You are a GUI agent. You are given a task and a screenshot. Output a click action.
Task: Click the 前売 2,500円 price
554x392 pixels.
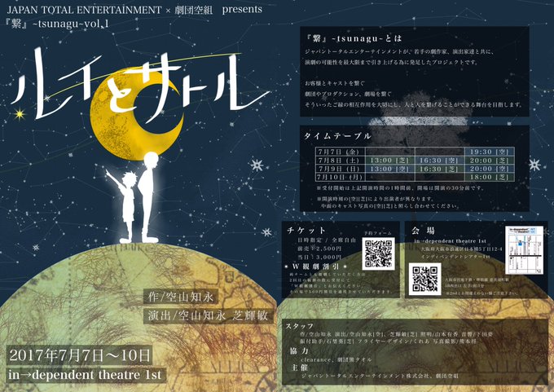coord(319,249)
